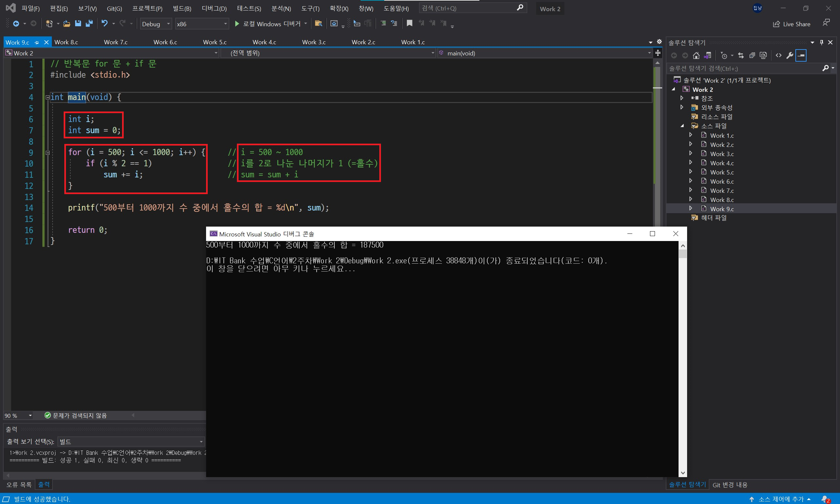Click the debug console vertical scrollbar thumb
The height and width of the screenshot is (504, 840).
(683, 254)
